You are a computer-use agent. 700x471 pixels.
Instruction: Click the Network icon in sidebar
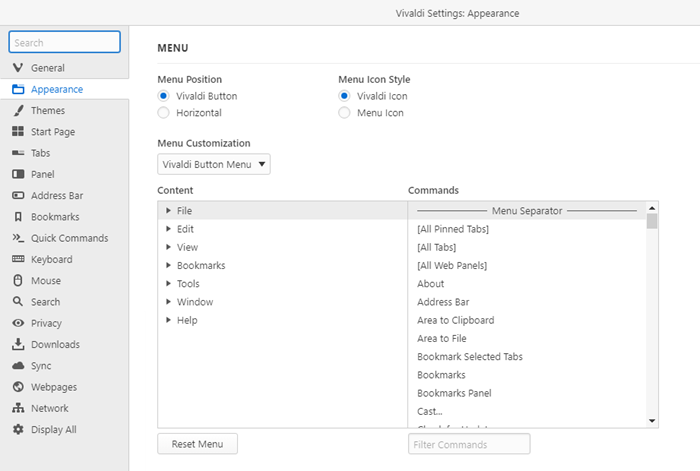click(x=18, y=408)
